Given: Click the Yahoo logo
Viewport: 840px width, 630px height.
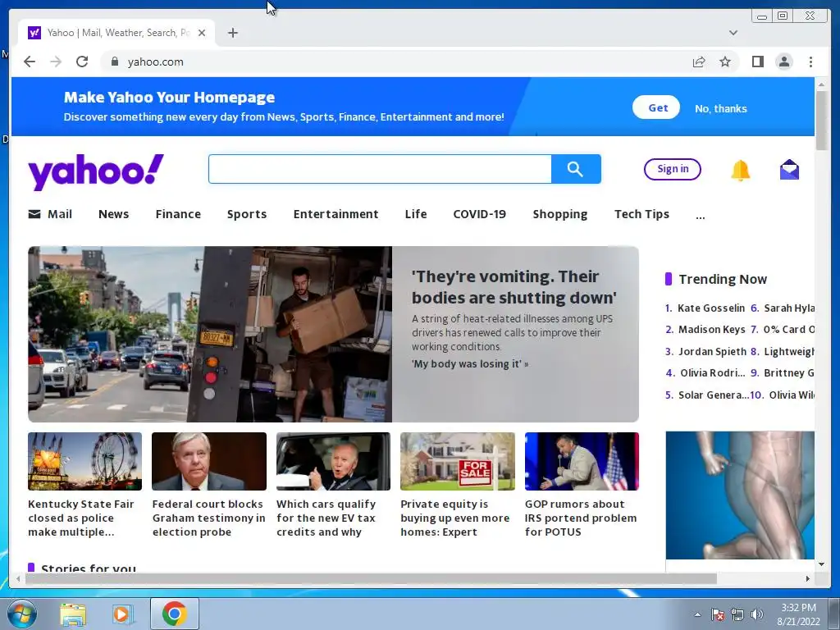Looking at the screenshot, I should coord(96,171).
